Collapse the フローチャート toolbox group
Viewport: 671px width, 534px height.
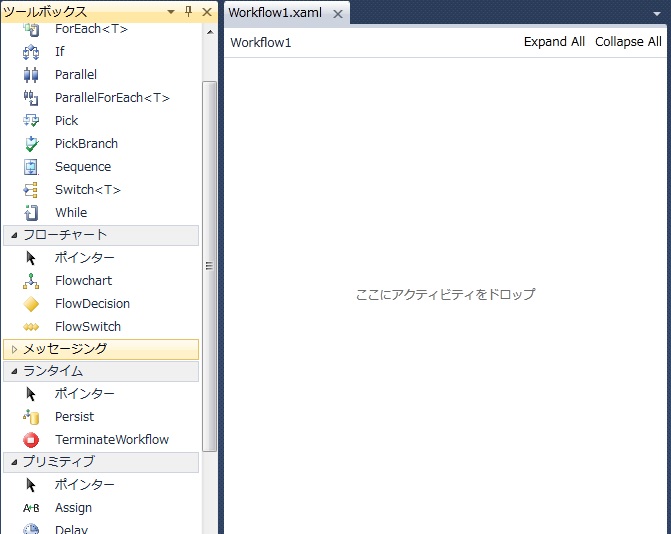point(14,235)
